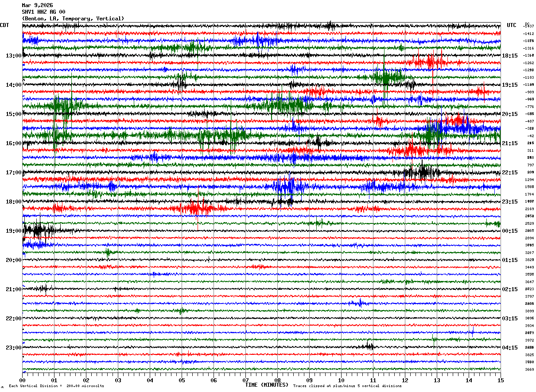Click the 22:15 UTC time label
Image resolution: width=536 pixels, height=392 pixels.
click(x=510, y=173)
